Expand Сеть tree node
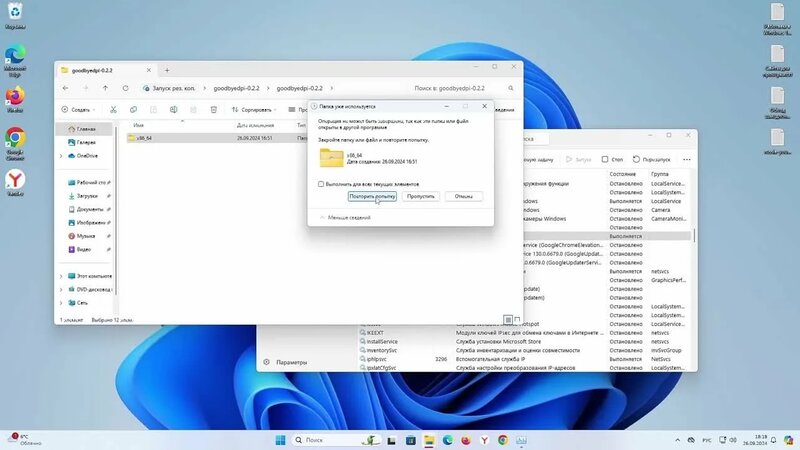This screenshot has height=450, width=800. click(x=61, y=303)
